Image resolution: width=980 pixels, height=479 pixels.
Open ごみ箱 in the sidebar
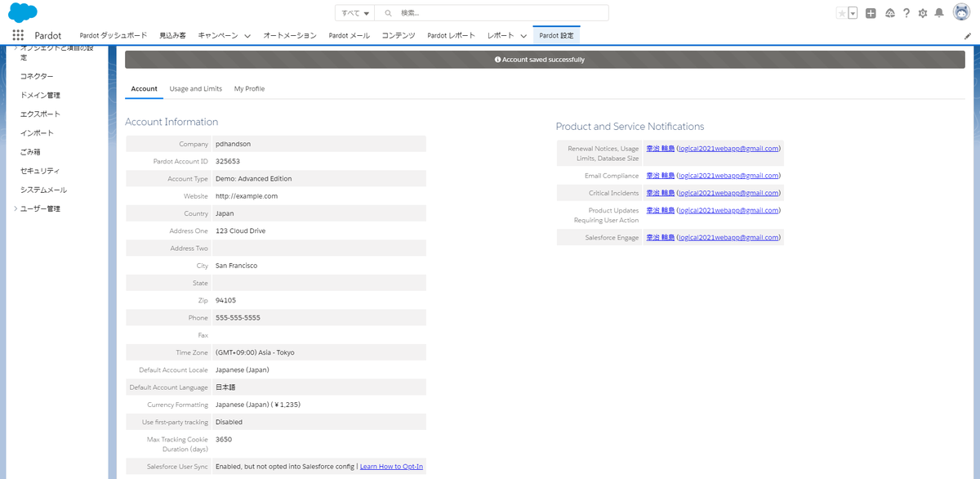30,152
